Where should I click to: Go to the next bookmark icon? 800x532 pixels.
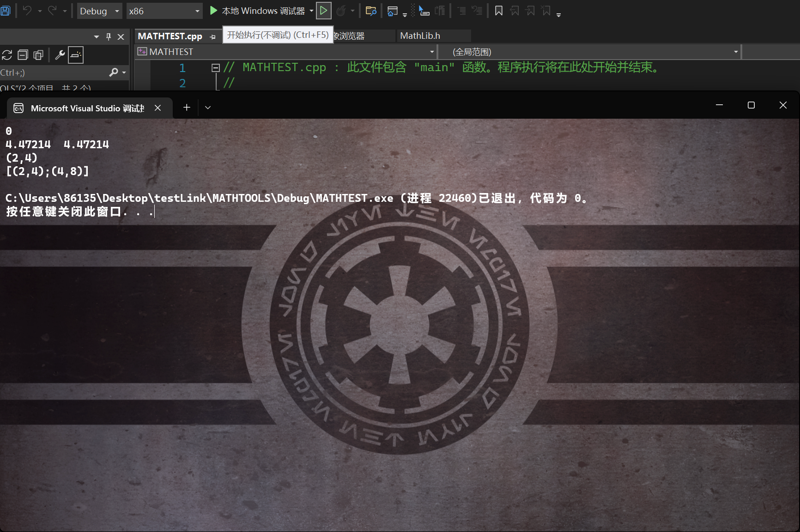pyautogui.click(x=530, y=11)
